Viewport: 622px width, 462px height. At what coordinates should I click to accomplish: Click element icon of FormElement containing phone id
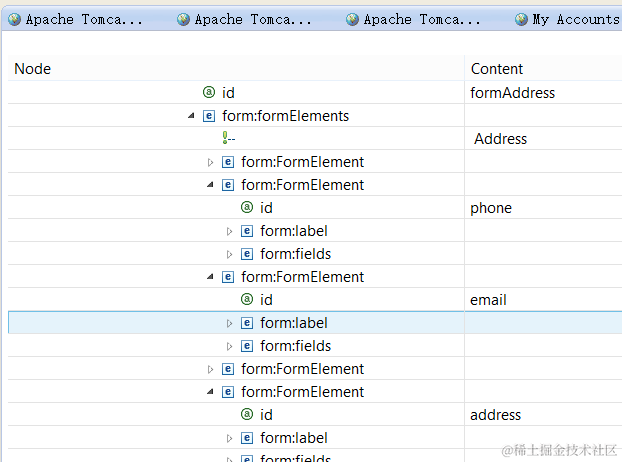(x=228, y=185)
